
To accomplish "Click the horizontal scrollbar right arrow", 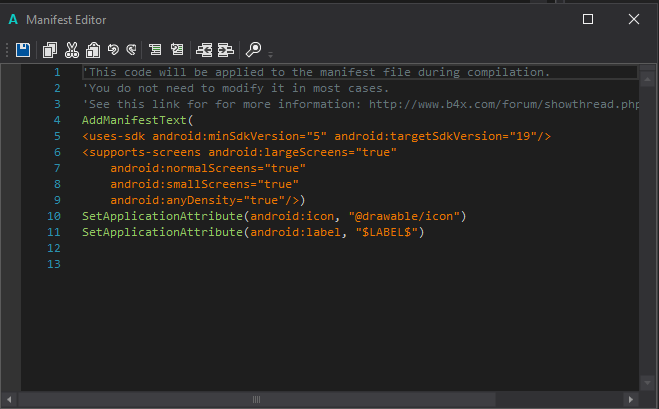I will point(629,400).
